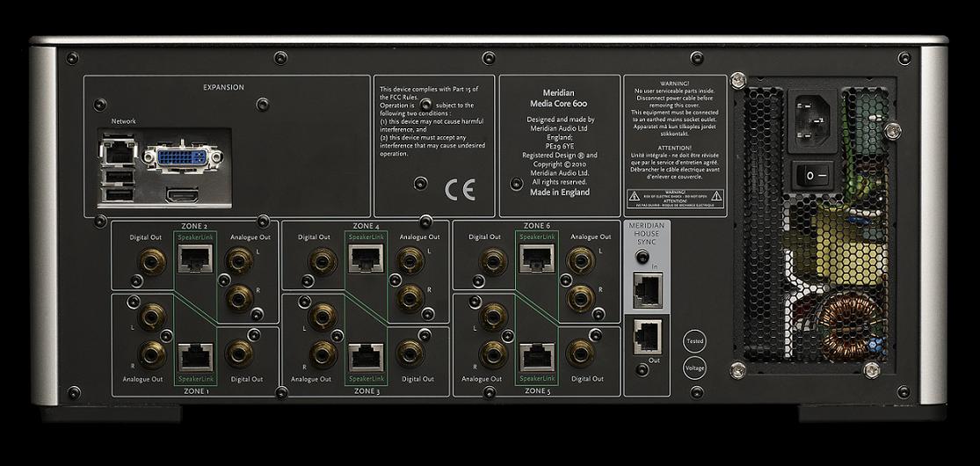Click the blue DVI connector port
This screenshot has height=466, width=980.
pyautogui.click(x=182, y=157)
